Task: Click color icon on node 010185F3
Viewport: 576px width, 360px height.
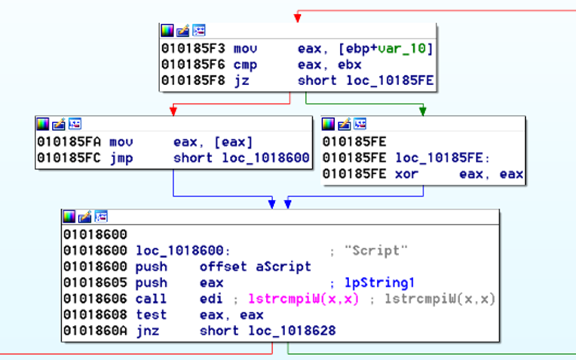Action: pyautogui.click(x=168, y=30)
